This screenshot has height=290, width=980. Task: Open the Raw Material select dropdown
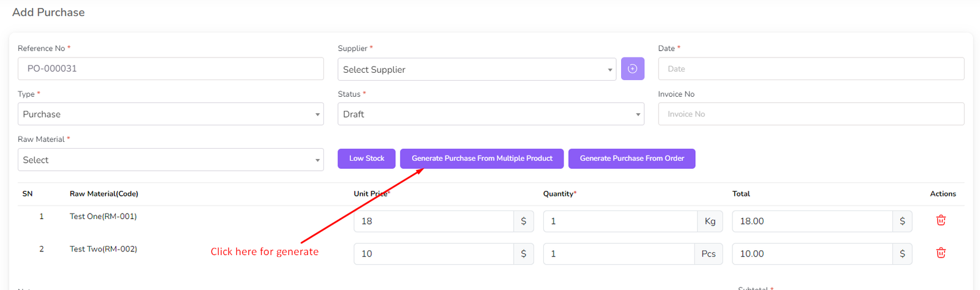pyautogui.click(x=170, y=160)
